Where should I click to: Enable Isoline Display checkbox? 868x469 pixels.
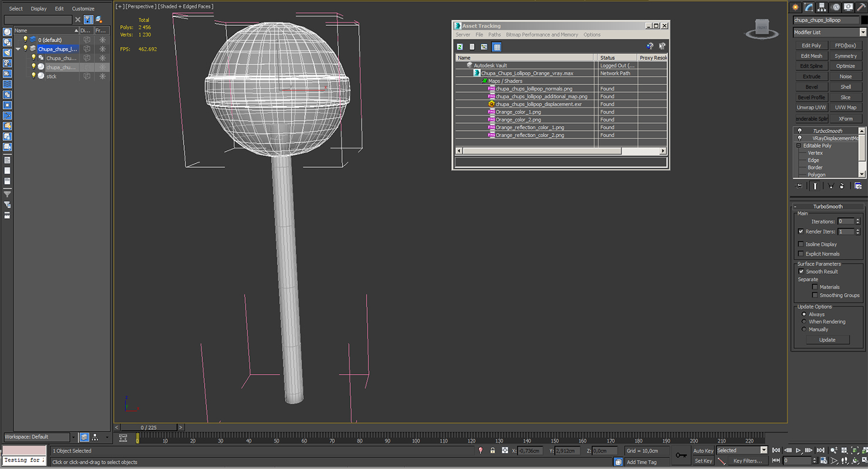(801, 244)
